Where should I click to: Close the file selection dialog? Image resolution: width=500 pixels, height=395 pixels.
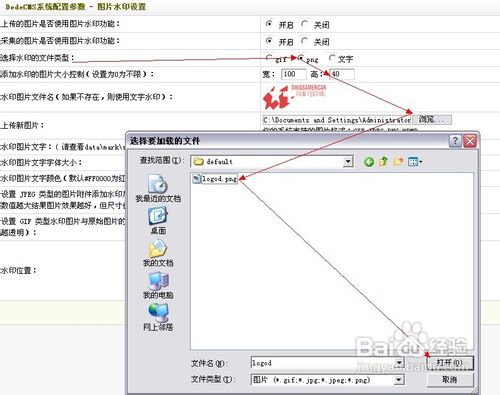coord(470,141)
